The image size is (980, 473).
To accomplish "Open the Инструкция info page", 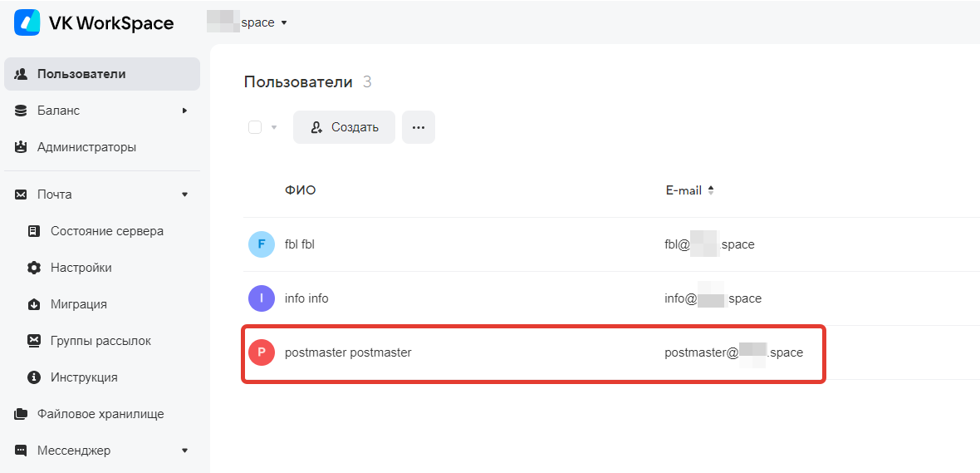I will pyautogui.click(x=84, y=377).
